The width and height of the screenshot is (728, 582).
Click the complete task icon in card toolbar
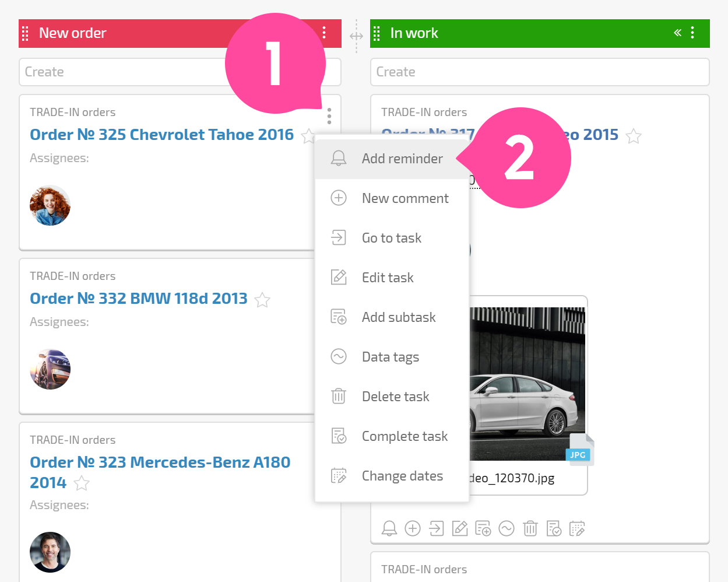[x=554, y=528]
